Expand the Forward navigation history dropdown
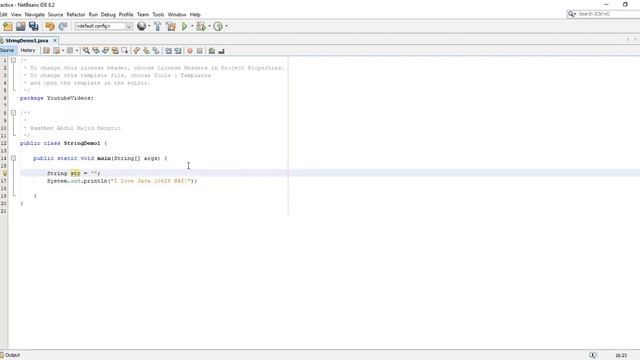Screen dimensions: 640x360 point(77,51)
